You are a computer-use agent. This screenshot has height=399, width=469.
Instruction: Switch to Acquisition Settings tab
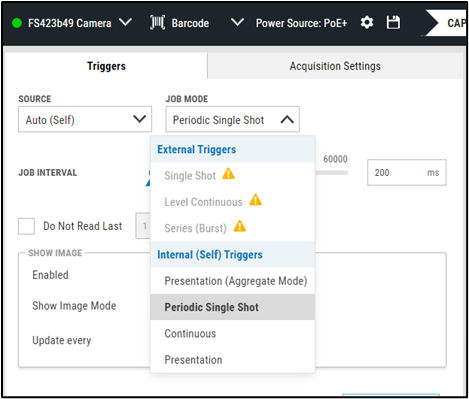click(x=335, y=66)
